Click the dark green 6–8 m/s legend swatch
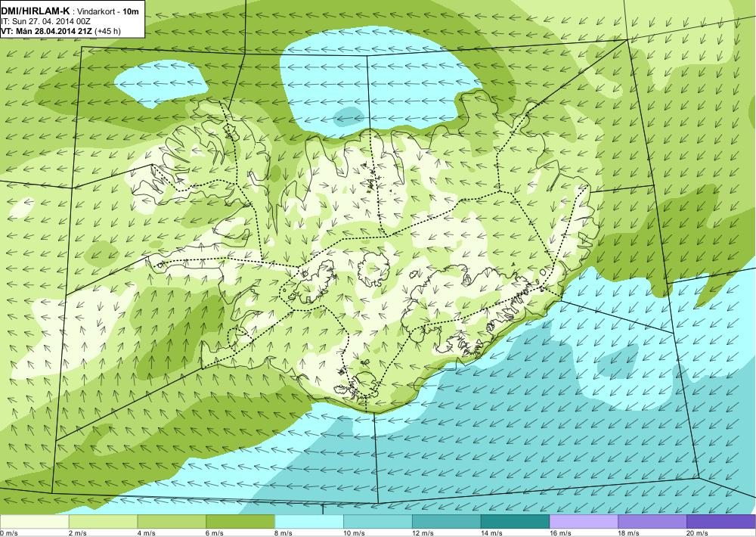 (240, 522)
